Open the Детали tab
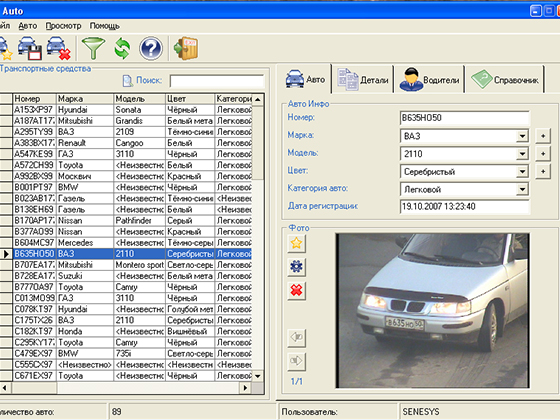Image resolution: width=560 pixels, height=420 pixels. coord(363,80)
